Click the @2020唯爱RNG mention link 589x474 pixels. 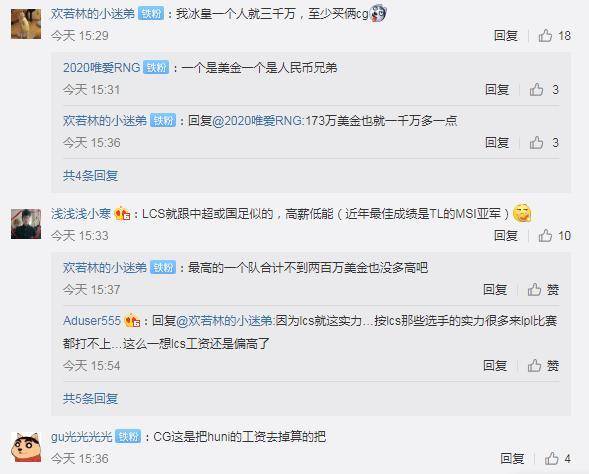tap(257, 121)
